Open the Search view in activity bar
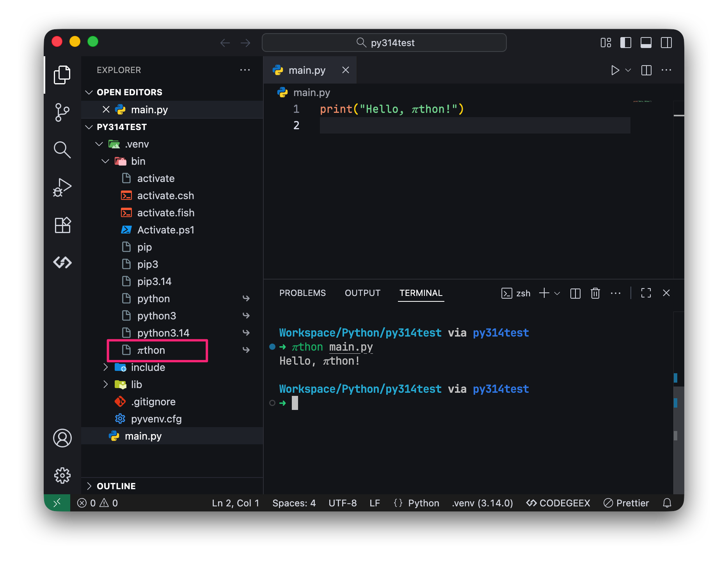728x570 pixels. pyautogui.click(x=62, y=150)
